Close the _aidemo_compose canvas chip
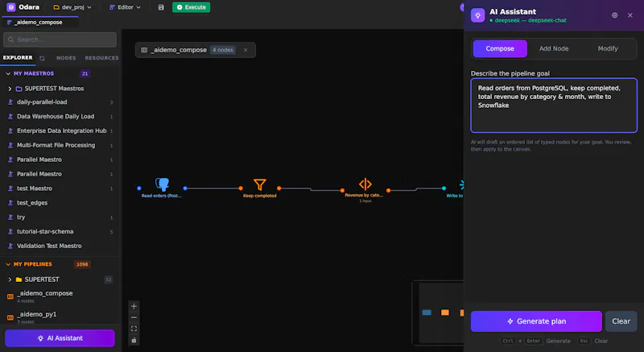This screenshot has width=644, height=352. tap(246, 50)
